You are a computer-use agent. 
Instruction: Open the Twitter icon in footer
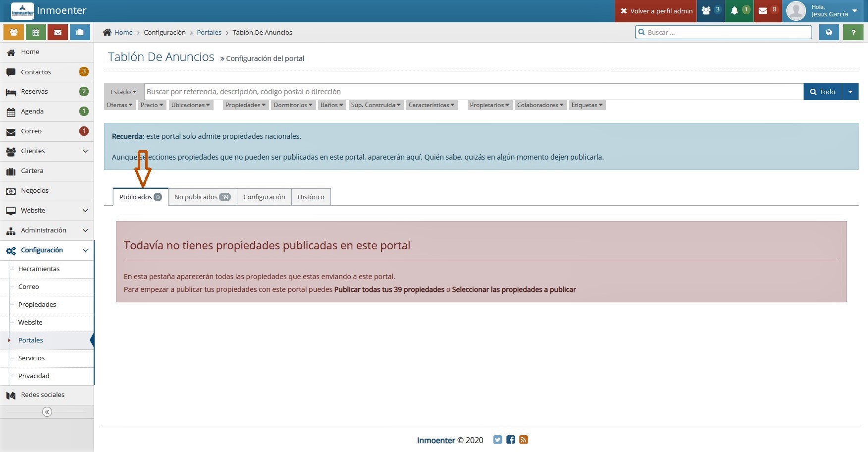[497, 440]
